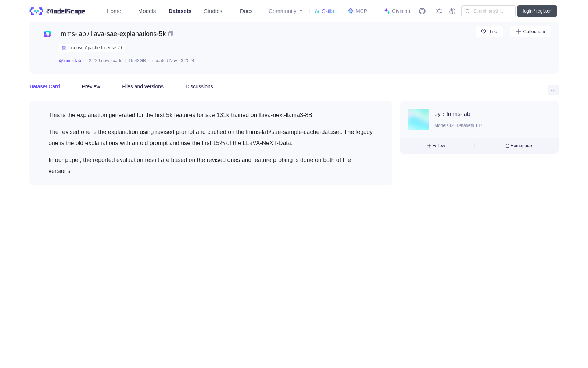Select the Dataset Card tab
Image resolution: width=588 pixels, height=368 pixels.
click(44, 86)
